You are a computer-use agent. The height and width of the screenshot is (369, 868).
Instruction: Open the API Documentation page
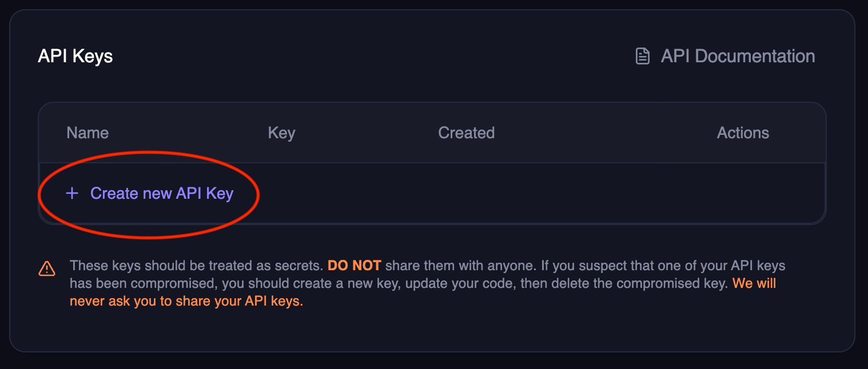coord(738,55)
